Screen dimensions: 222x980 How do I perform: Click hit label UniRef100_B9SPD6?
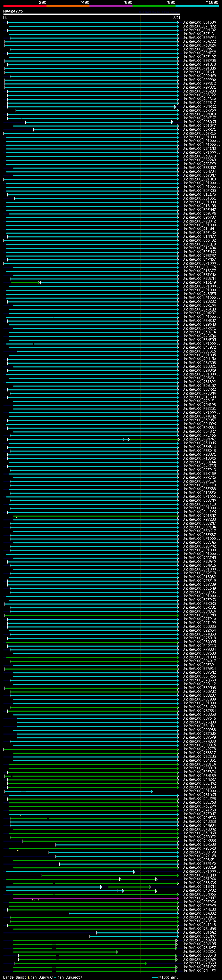pyautogui.click(x=199, y=60)
